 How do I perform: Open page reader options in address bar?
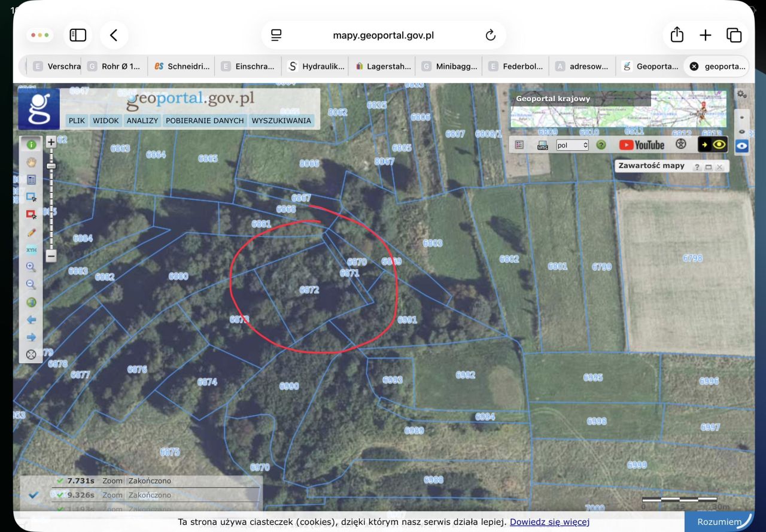pos(276,35)
